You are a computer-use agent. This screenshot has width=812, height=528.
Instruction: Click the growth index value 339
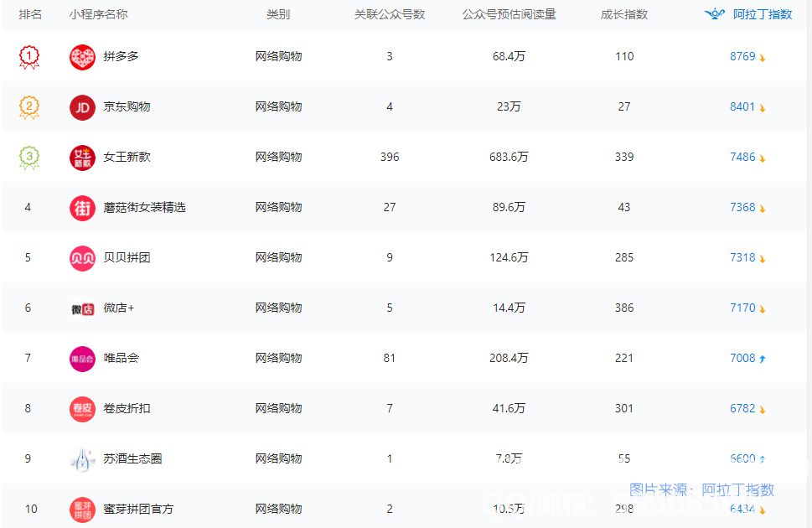click(x=624, y=157)
